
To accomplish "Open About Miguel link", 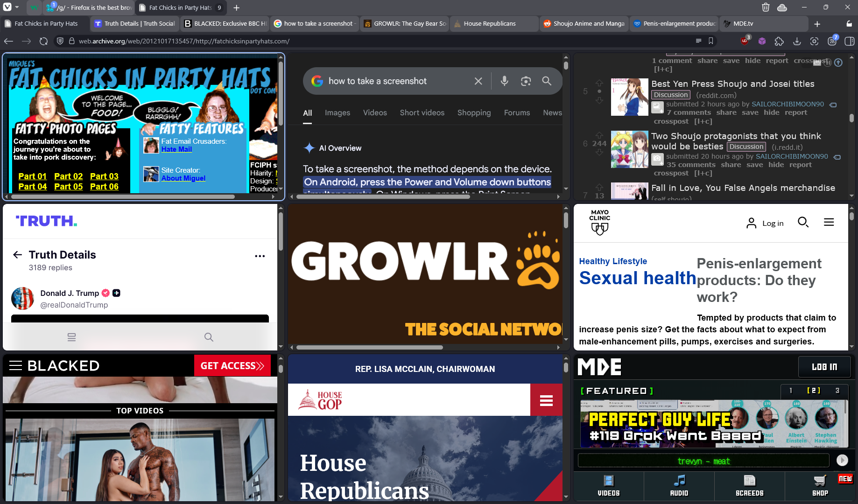I will point(183,178).
